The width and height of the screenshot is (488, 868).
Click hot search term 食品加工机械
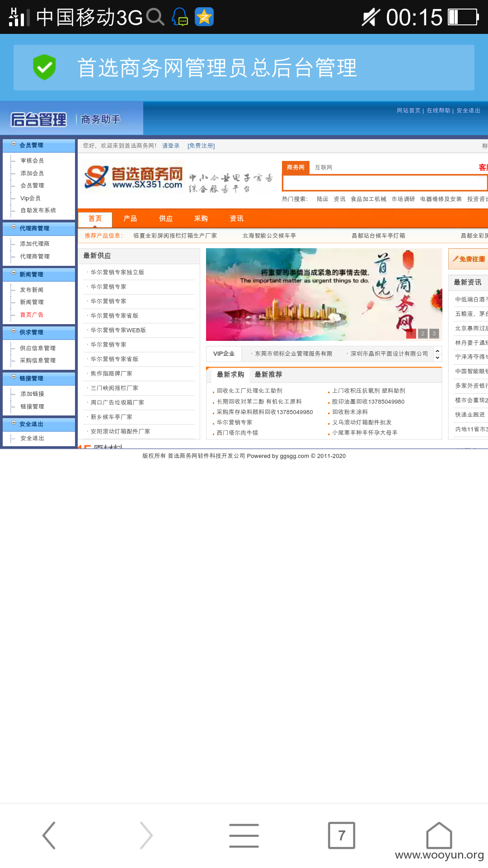(368, 199)
